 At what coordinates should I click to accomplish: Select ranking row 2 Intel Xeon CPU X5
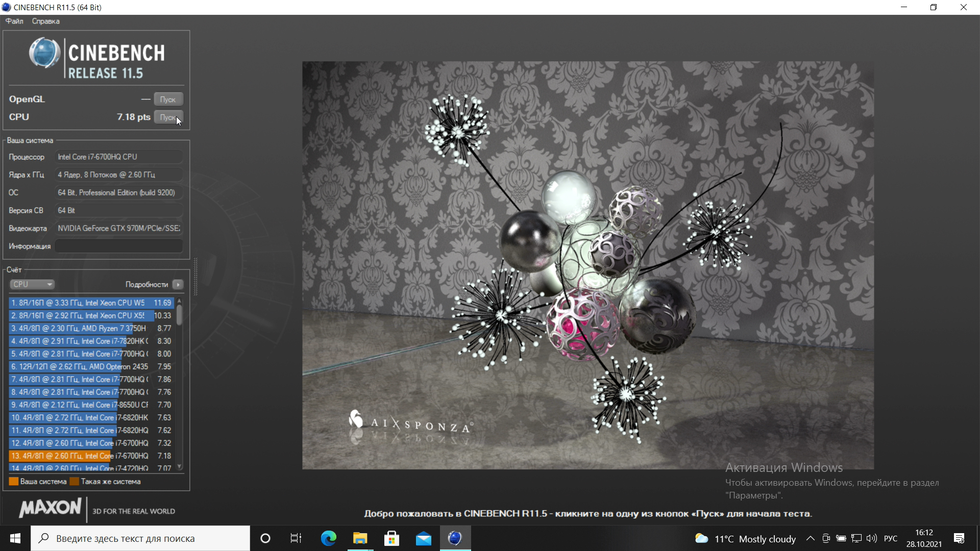tap(91, 315)
